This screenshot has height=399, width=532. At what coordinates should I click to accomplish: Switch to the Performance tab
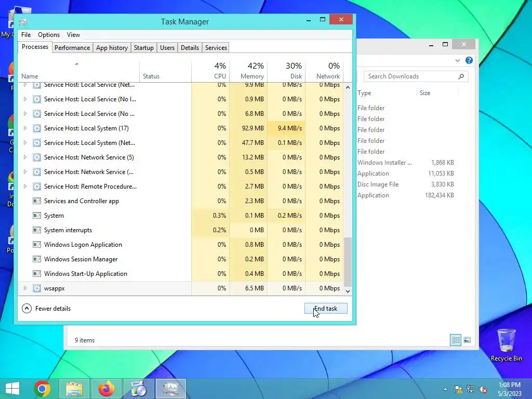[x=72, y=48]
